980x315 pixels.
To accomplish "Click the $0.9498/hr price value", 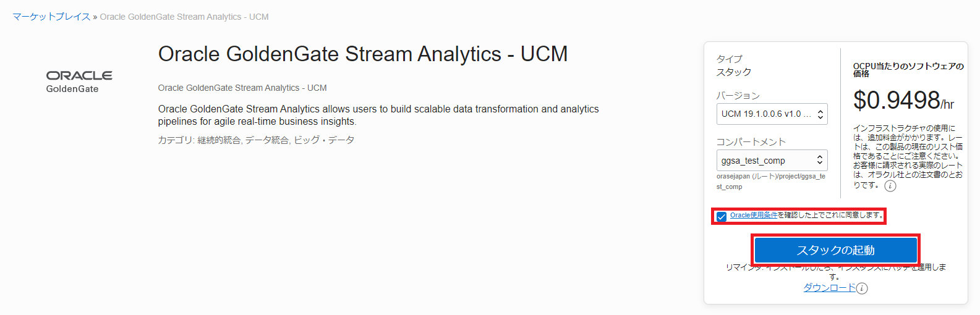I will tap(903, 100).
